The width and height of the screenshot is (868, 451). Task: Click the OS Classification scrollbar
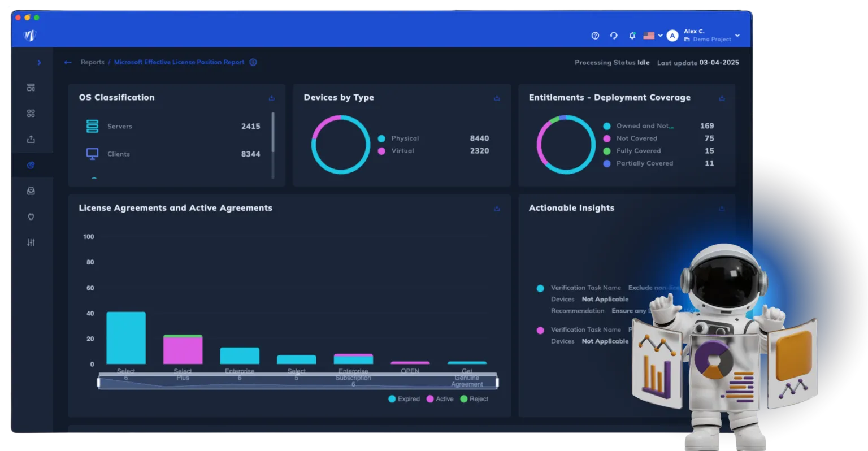point(273,133)
